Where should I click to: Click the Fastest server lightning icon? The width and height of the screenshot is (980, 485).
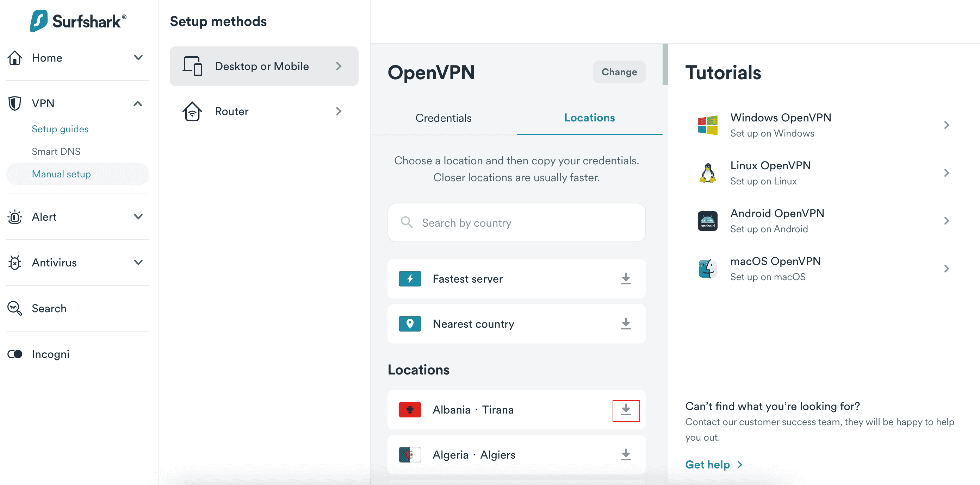[410, 279]
